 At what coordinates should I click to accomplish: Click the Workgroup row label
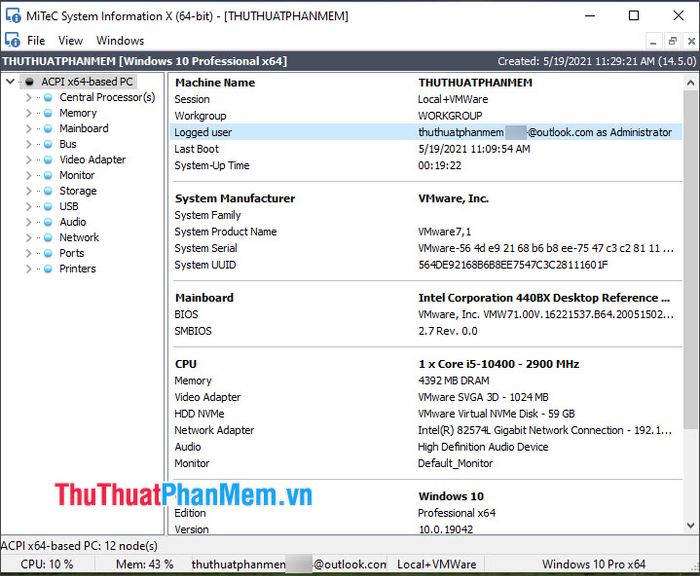pos(200,116)
